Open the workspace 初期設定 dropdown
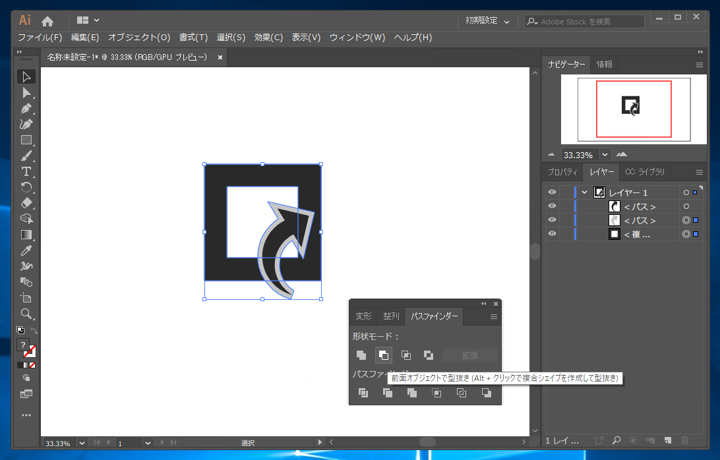The image size is (720, 460). [487, 21]
